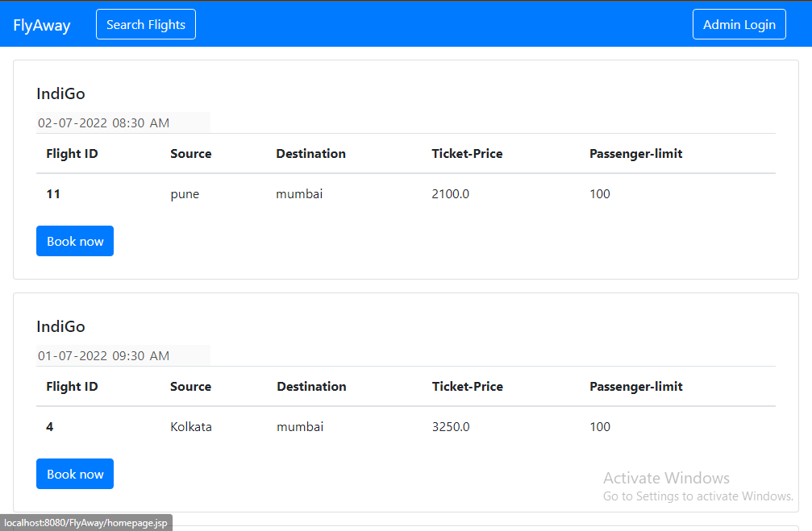The height and width of the screenshot is (531, 812).
Task: Select the 02-07-2022 08:30 AM date field
Action: click(x=123, y=122)
